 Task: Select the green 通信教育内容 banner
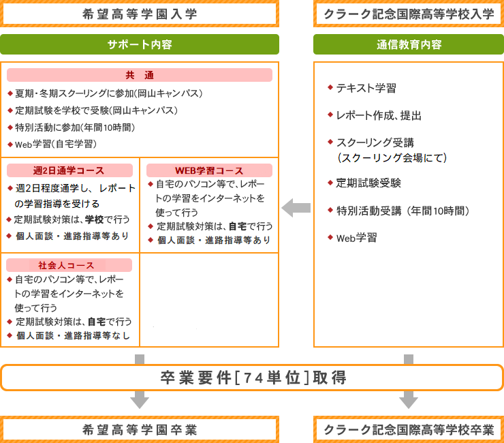coord(409,44)
